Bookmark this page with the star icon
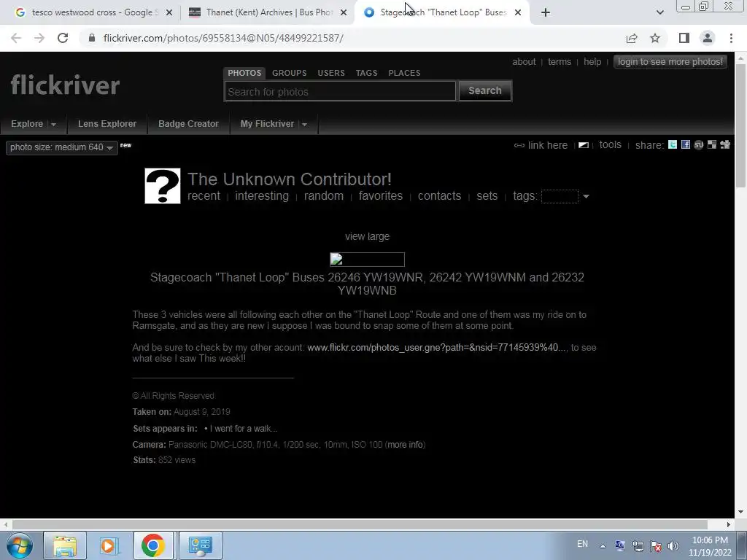747x560 pixels. point(655,38)
